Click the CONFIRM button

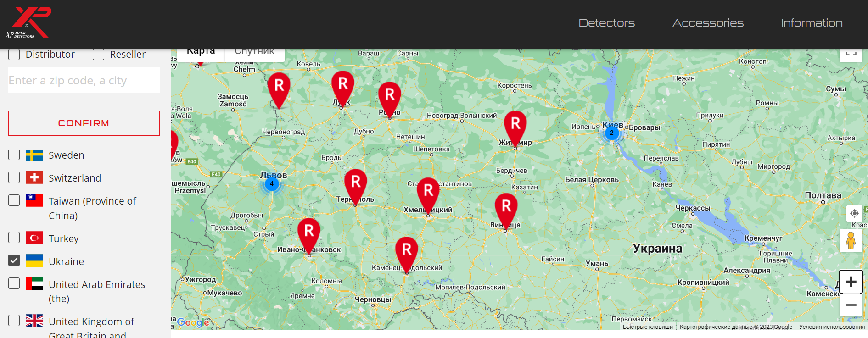tap(84, 123)
